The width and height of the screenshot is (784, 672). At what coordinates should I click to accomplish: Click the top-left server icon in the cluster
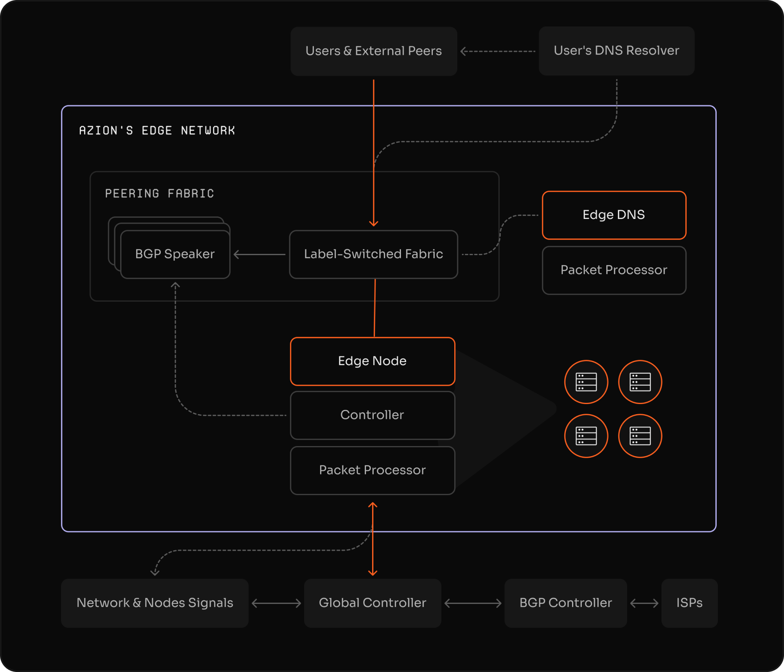point(586,382)
